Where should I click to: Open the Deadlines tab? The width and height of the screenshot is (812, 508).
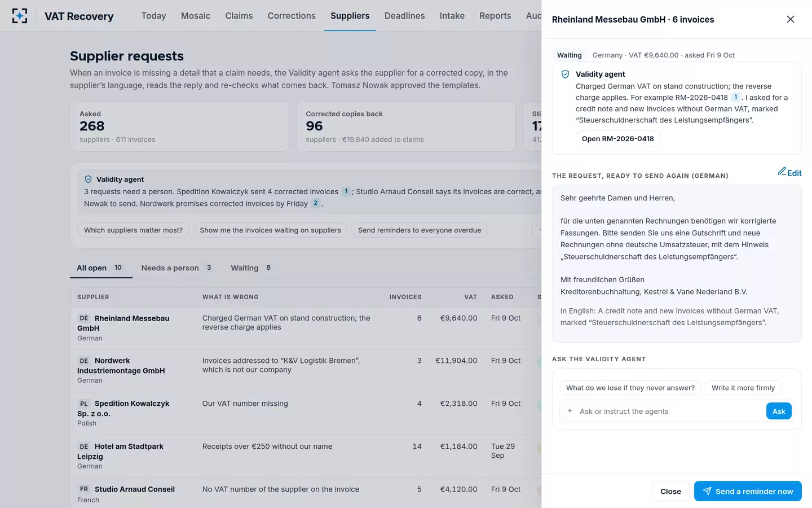coord(405,16)
